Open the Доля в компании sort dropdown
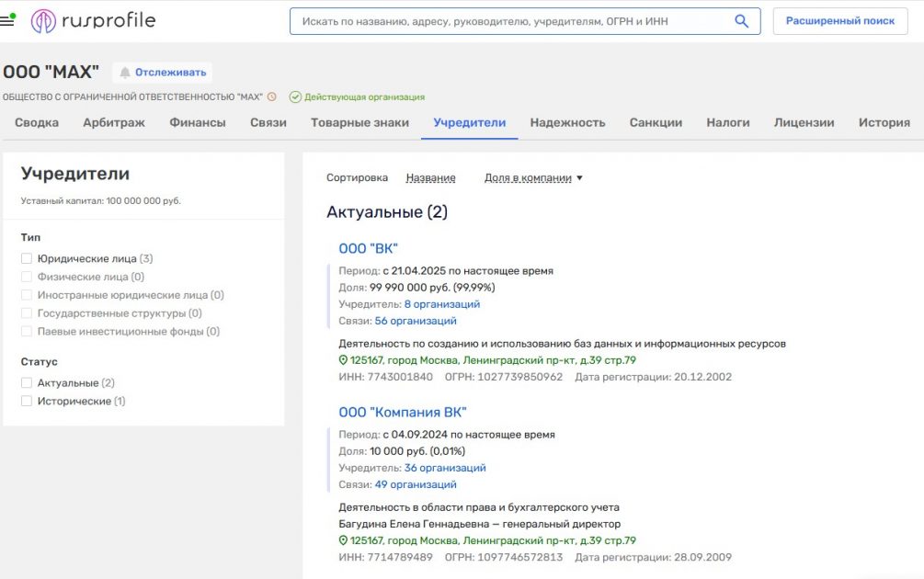The height and width of the screenshot is (579, 924). click(x=533, y=178)
